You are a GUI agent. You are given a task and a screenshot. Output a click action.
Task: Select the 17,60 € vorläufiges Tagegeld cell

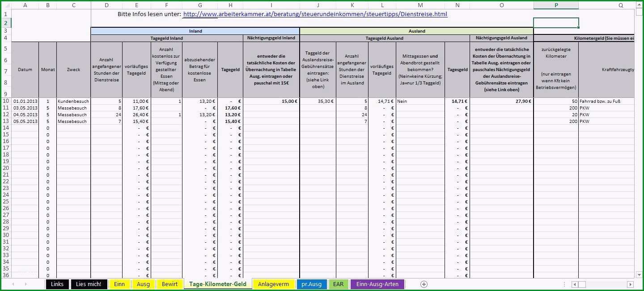coord(136,108)
